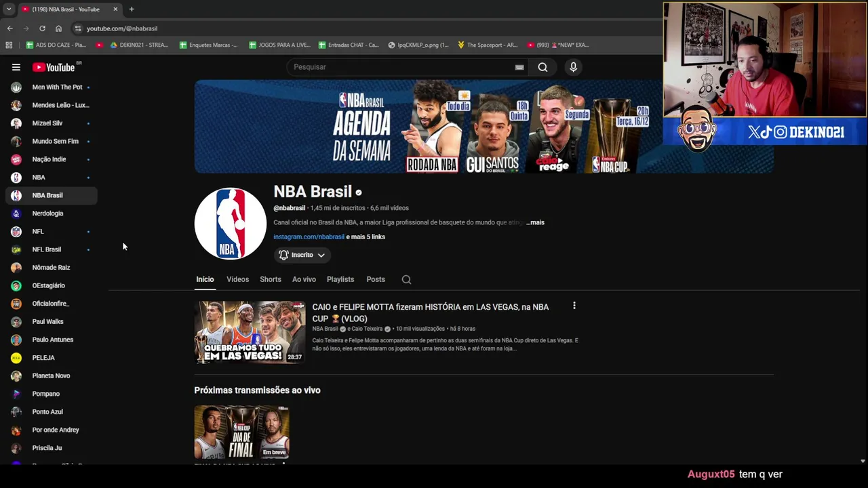Viewport: 868px width, 488px height.
Task: Open the Nação Indie channel icon
Action: 16,159
